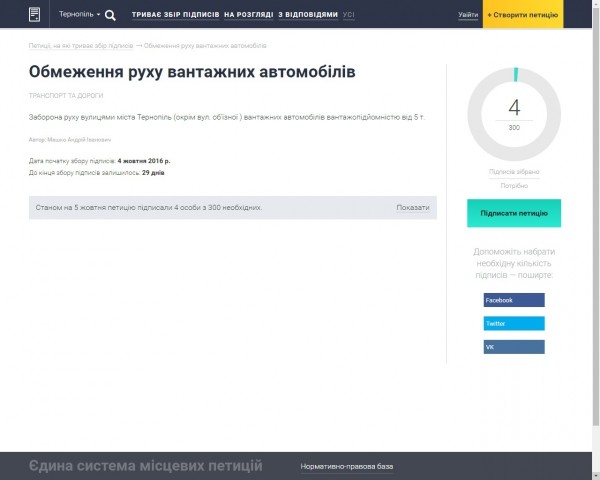600x480 pixels.
Task: Click the Транспорт та дороги category label
Action: coord(66,95)
